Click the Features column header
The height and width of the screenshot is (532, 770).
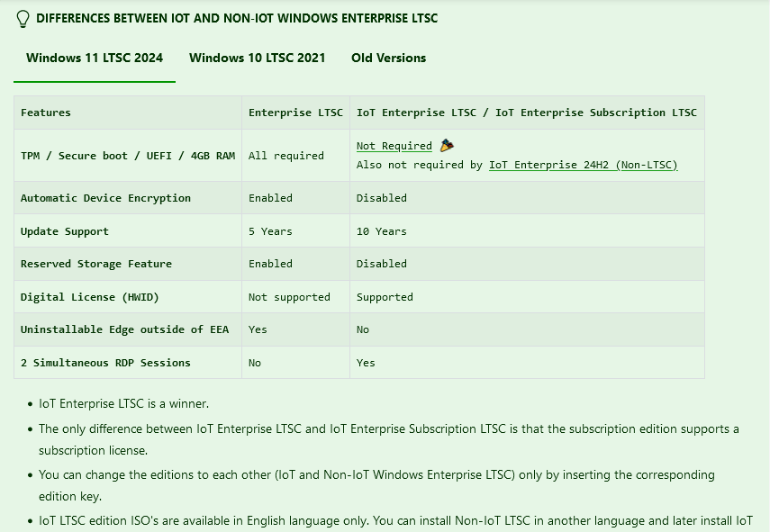click(46, 113)
